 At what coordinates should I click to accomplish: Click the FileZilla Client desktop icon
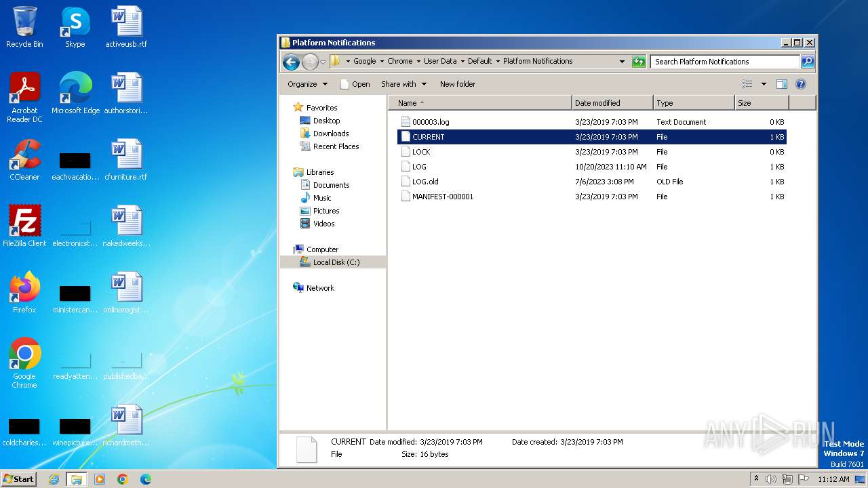coord(24,226)
